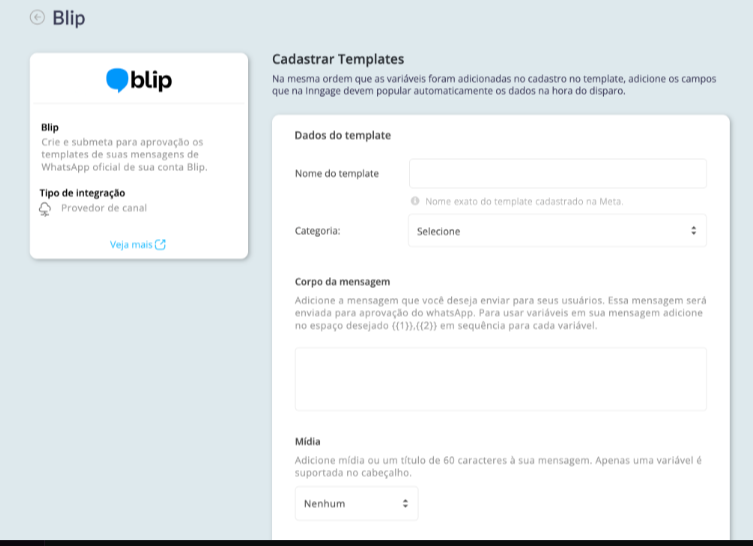Open the Categoria Selecione dropdown

point(558,231)
